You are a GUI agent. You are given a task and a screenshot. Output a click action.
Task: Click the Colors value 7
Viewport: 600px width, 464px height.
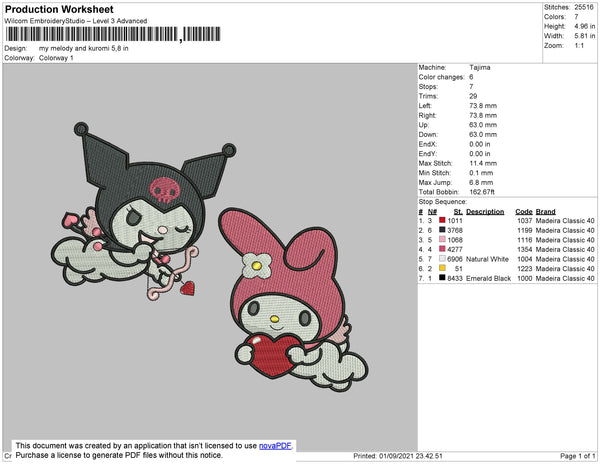click(x=576, y=17)
